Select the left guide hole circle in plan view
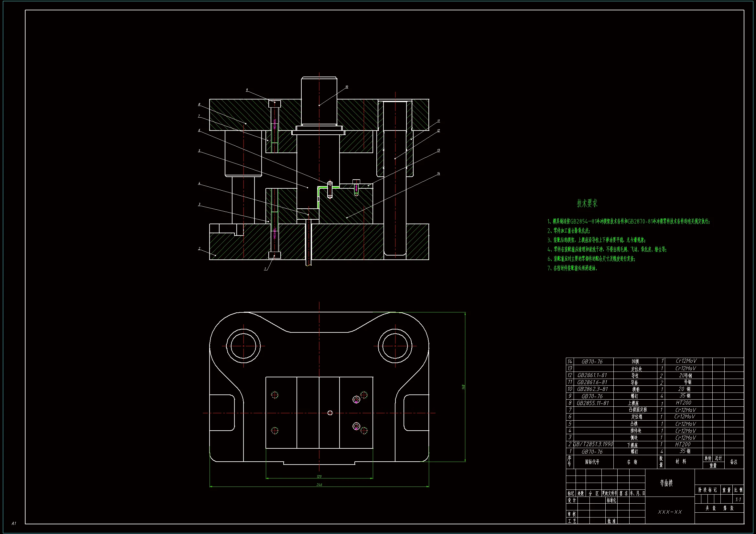Viewport: 756px width, 534px height. pos(244,346)
